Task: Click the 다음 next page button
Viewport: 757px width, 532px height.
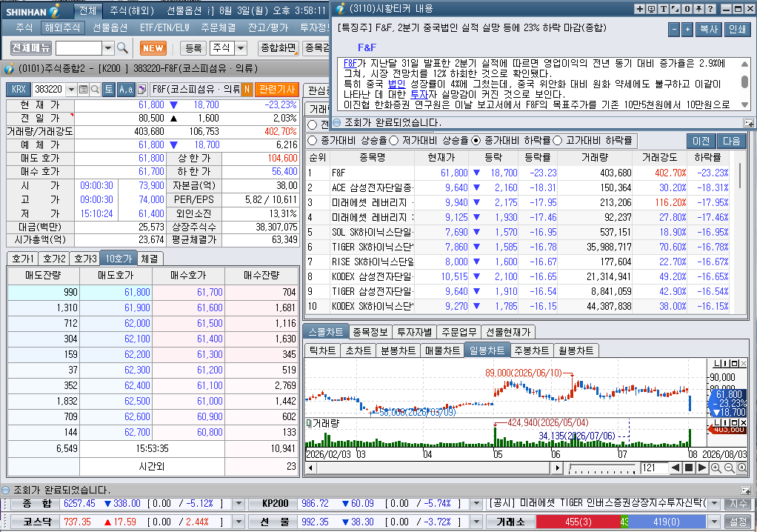Action: [x=731, y=141]
